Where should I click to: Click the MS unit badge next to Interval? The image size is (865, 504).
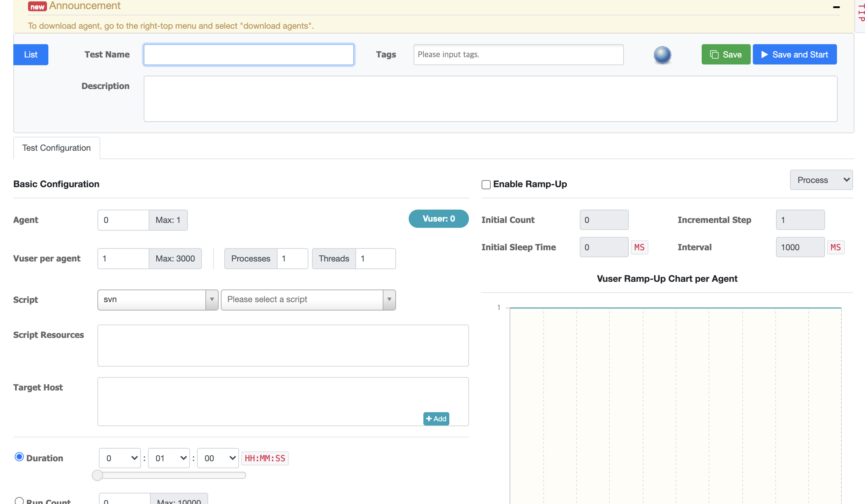coord(836,247)
